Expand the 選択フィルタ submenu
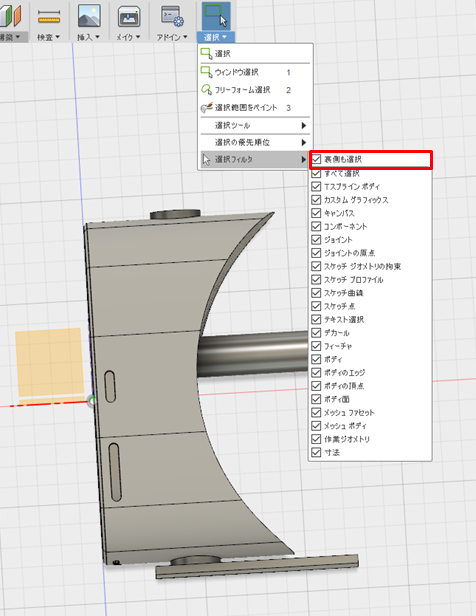The width and height of the screenshot is (476, 616). [255, 160]
